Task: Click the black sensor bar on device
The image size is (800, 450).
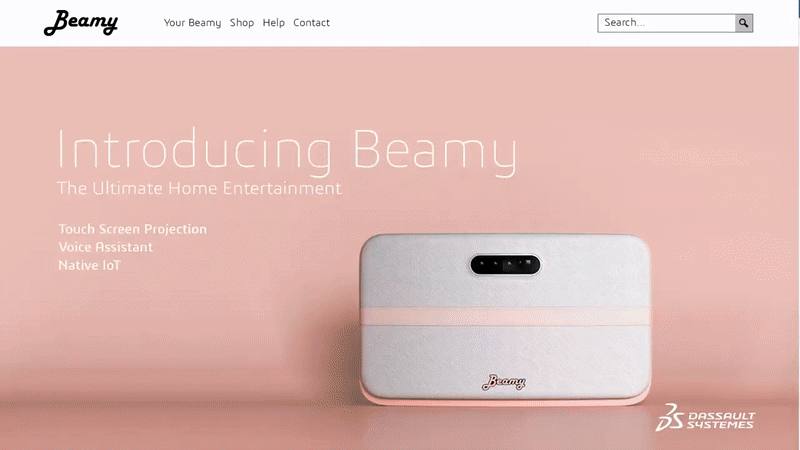Action: tap(505, 265)
